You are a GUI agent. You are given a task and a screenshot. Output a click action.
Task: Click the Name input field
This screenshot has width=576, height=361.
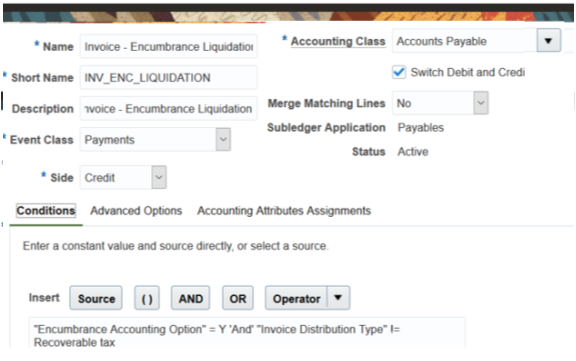168,46
